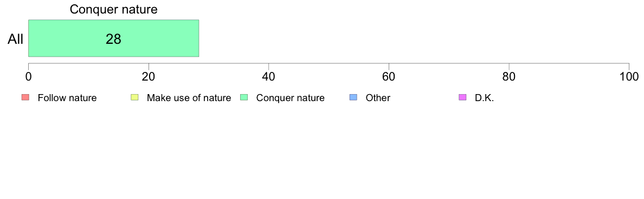This screenshot has height=199, width=644.
Task: Click the 60 axis tick label
Action: tap(389, 76)
